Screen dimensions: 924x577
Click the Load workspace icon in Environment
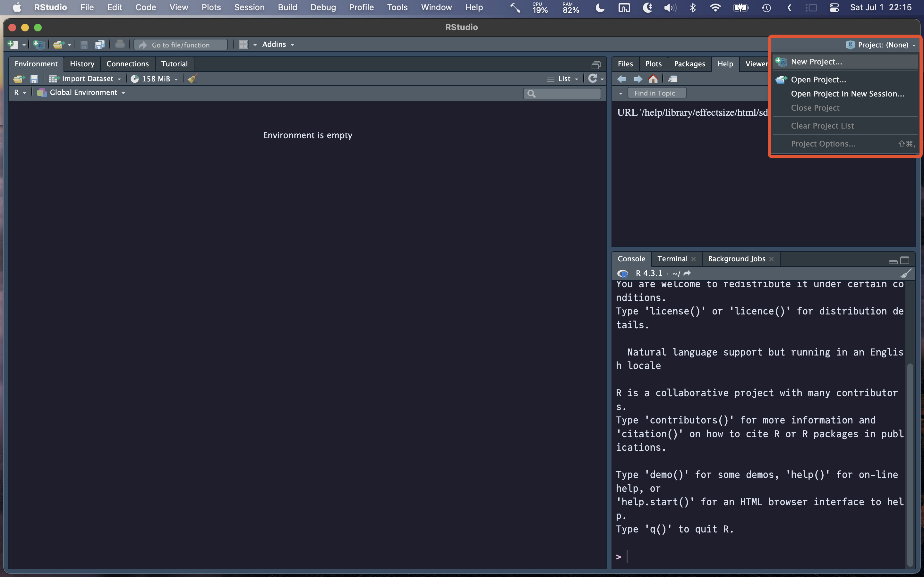[19, 79]
